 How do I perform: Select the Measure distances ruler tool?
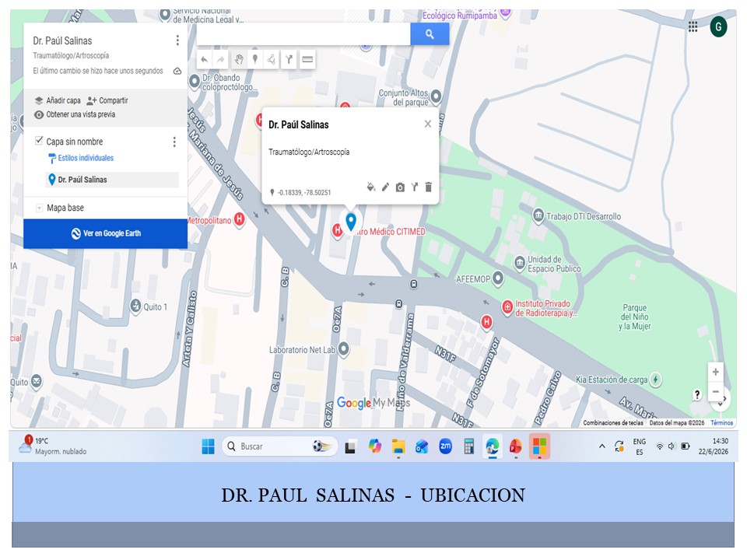[x=307, y=60]
